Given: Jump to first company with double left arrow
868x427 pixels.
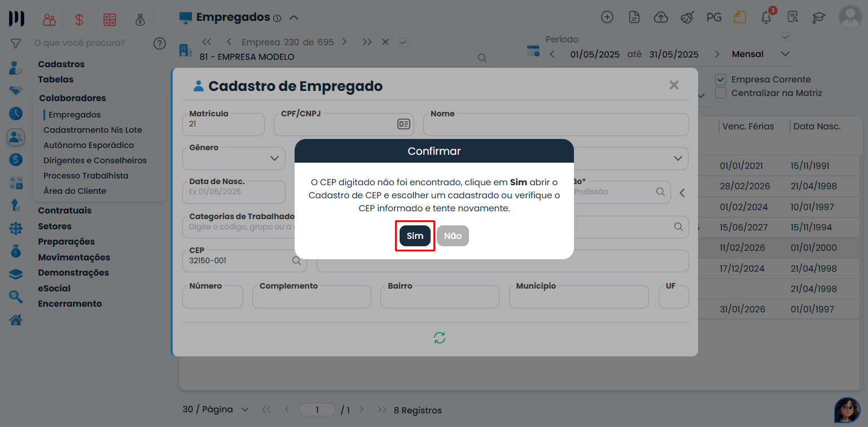Looking at the screenshot, I should tap(207, 42).
